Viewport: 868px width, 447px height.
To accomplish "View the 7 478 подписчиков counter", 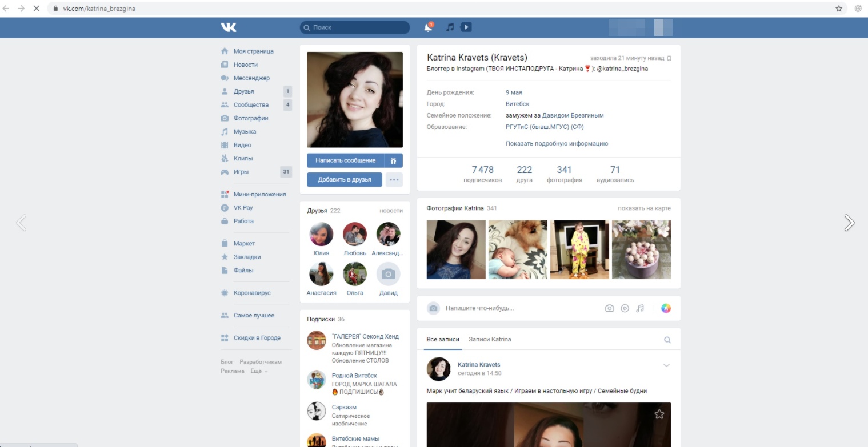I will (x=483, y=174).
